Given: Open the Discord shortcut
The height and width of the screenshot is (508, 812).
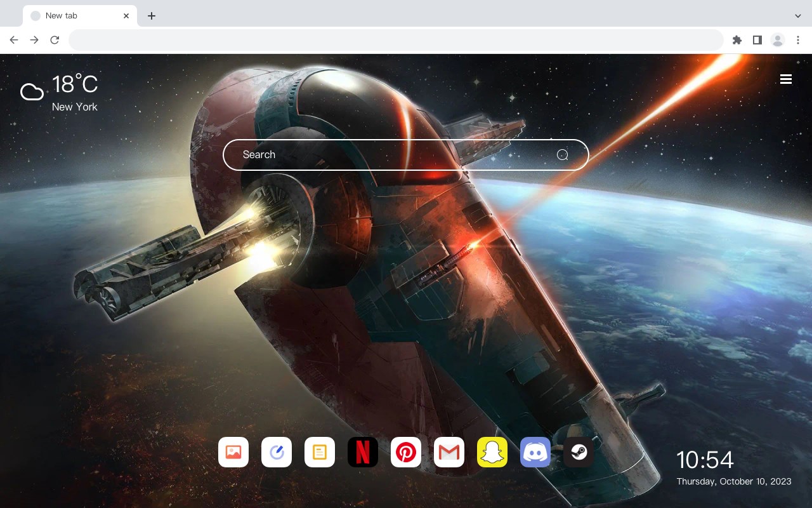Looking at the screenshot, I should click(x=535, y=452).
